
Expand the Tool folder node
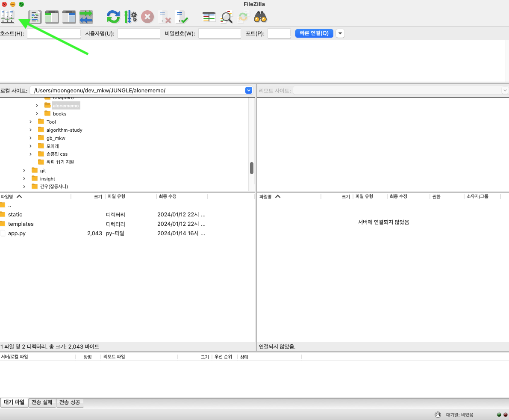(x=30, y=122)
